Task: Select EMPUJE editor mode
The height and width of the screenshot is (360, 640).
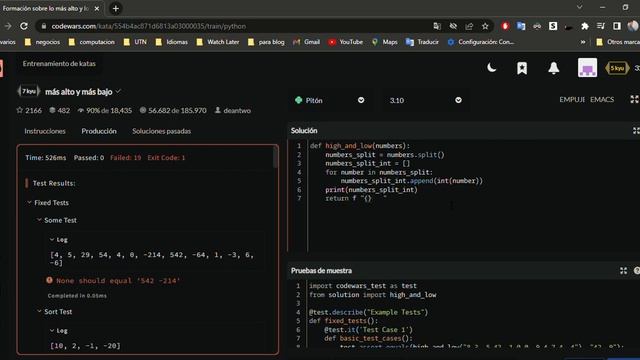Action: point(572,100)
